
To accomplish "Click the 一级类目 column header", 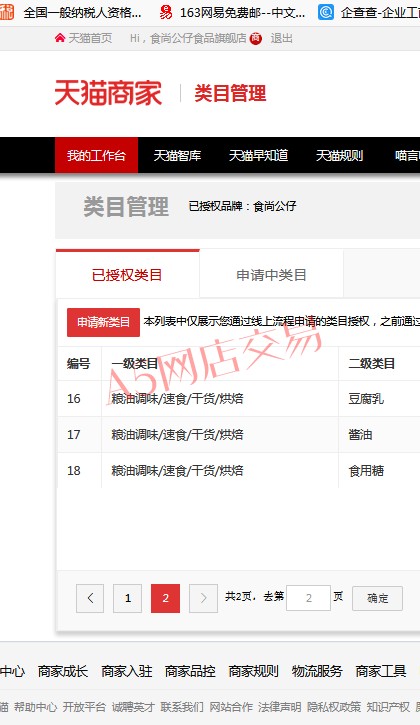I will (x=135, y=363).
